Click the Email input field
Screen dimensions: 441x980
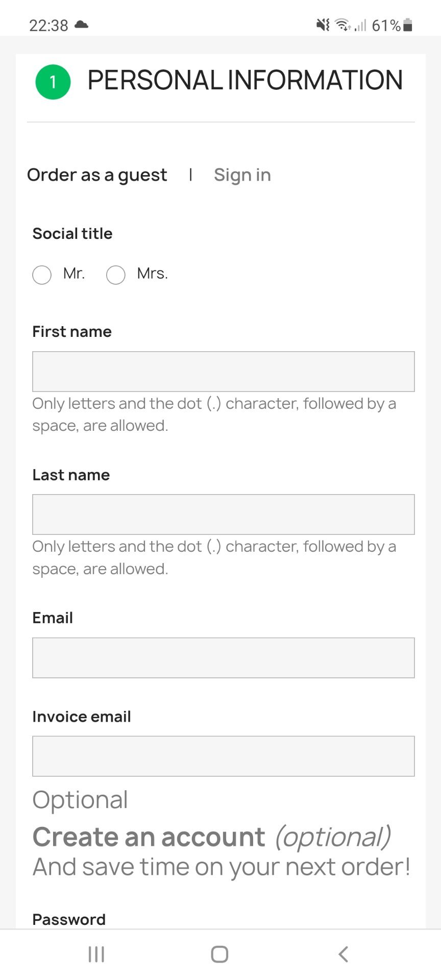pyautogui.click(x=223, y=658)
